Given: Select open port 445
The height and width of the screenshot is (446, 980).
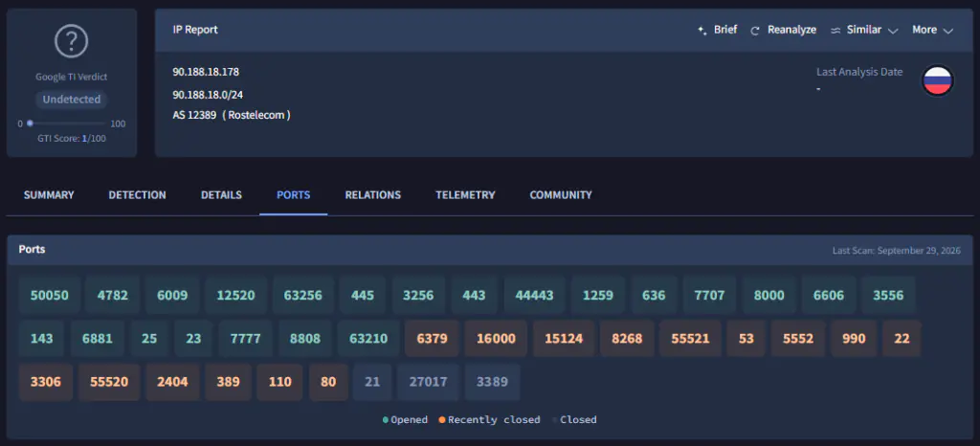Looking at the screenshot, I should pos(363,296).
